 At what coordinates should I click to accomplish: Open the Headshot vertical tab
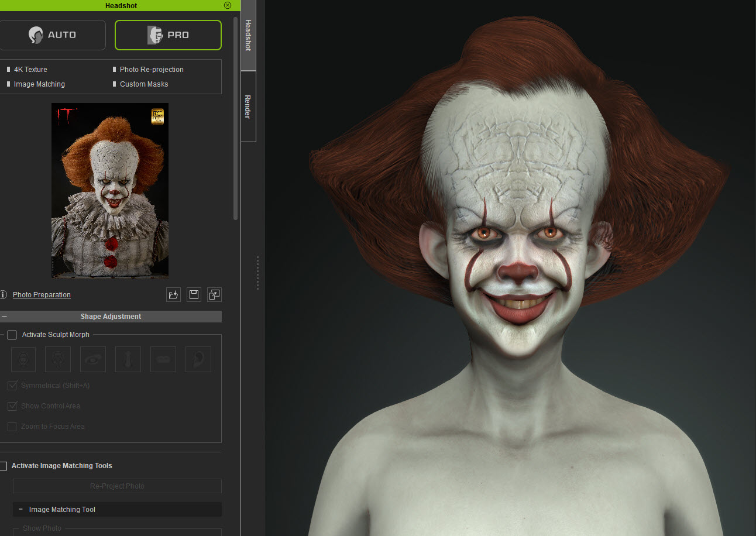[248, 35]
